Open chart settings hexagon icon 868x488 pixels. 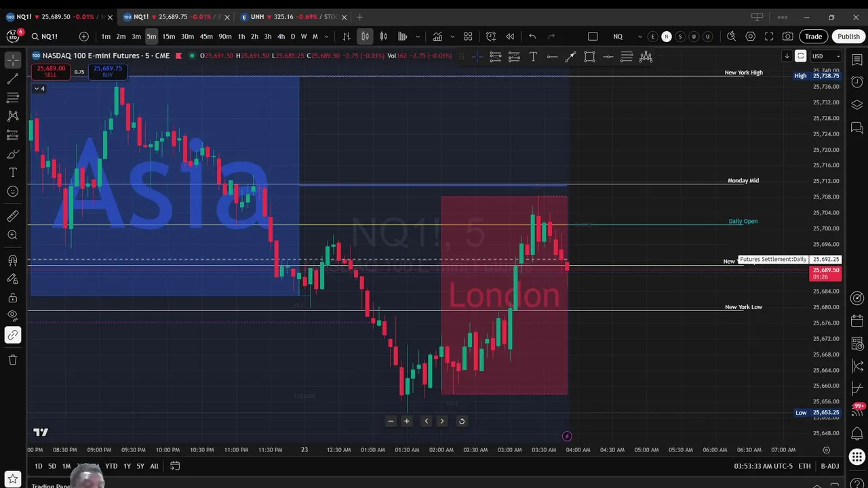pos(750,37)
